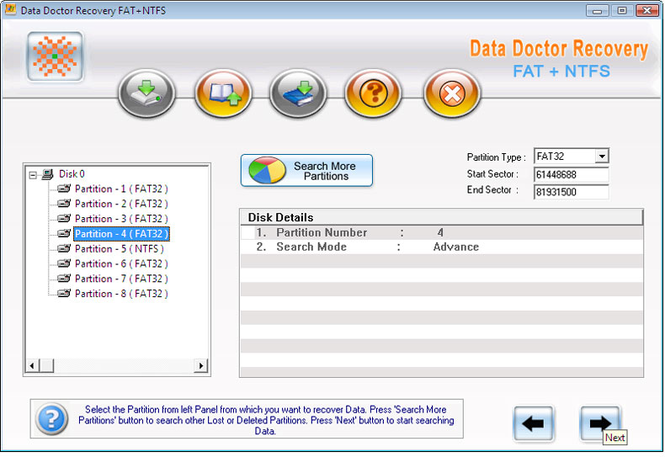The height and width of the screenshot is (457, 665).
Task: Select Disk 0 in the tree
Action: (x=72, y=174)
